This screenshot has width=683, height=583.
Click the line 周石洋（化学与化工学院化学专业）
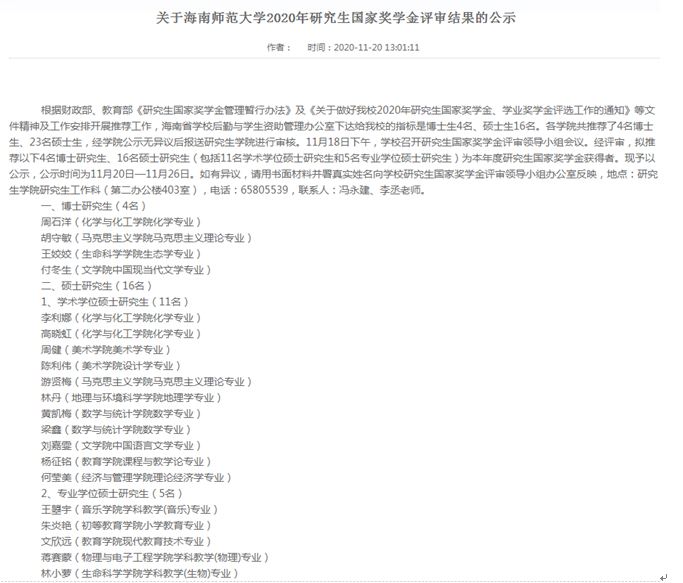[x=121, y=222]
